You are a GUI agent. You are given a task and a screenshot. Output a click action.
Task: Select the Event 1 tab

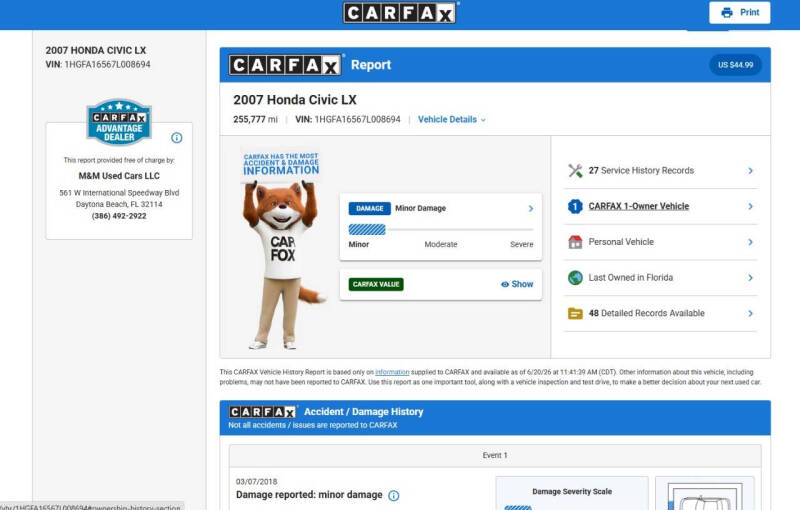(x=495, y=455)
